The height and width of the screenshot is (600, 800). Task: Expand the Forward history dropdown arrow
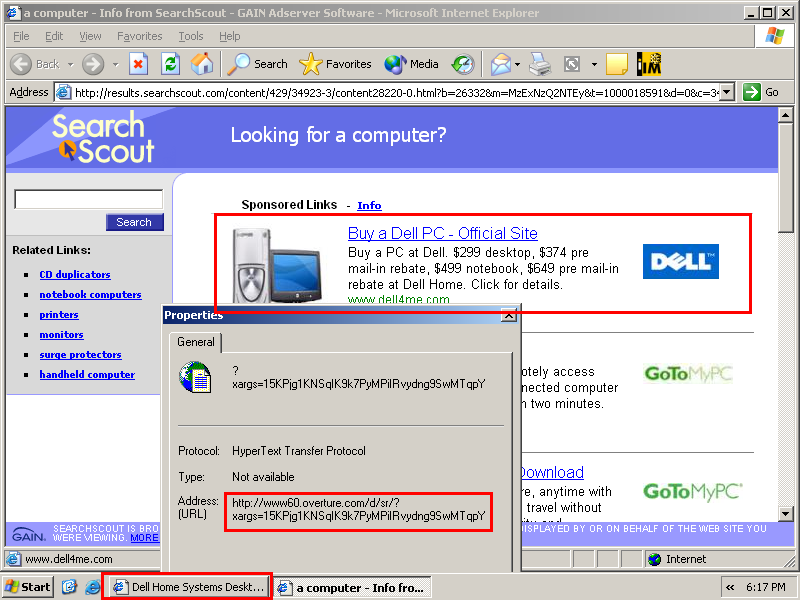pos(116,65)
